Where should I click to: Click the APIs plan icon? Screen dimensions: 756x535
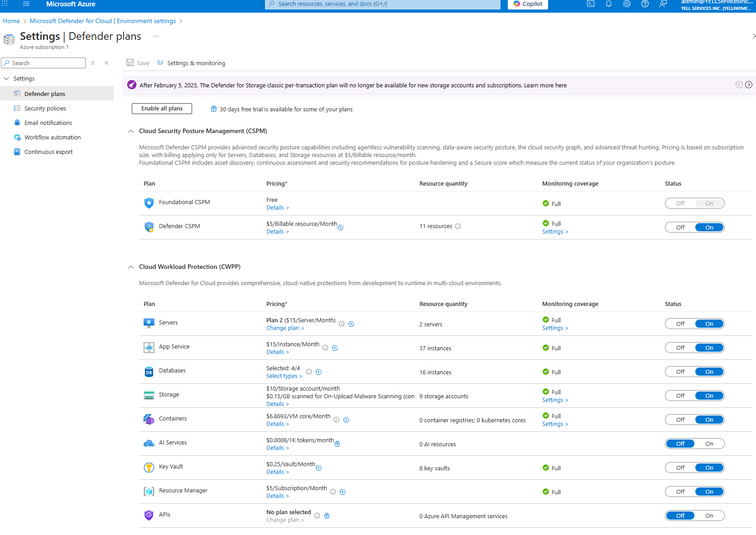[x=149, y=515]
